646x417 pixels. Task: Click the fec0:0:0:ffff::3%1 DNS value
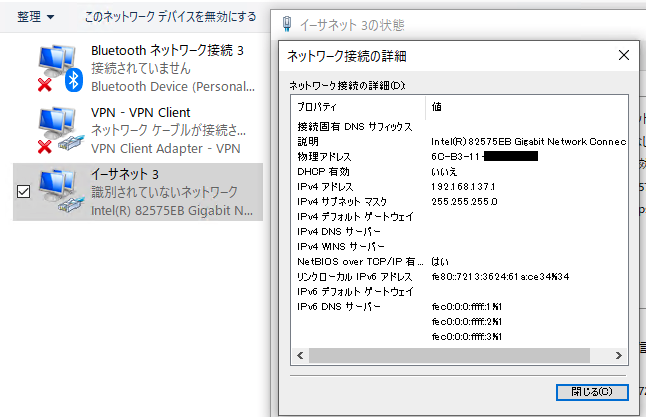[x=466, y=337]
